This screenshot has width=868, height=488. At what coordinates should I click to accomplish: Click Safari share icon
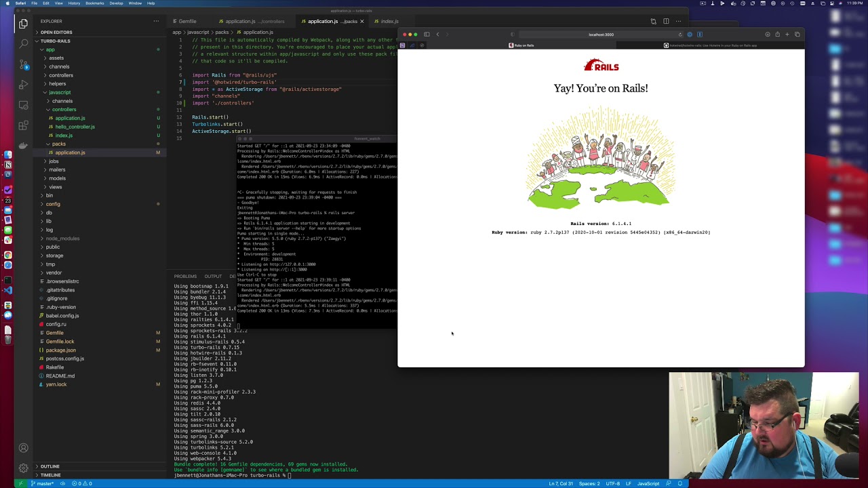click(x=777, y=35)
